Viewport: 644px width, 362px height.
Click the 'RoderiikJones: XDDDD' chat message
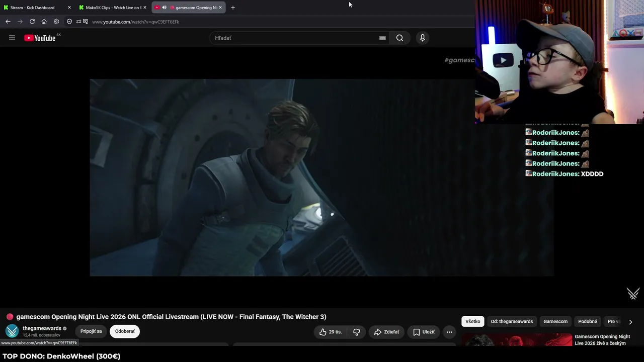coord(565,174)
